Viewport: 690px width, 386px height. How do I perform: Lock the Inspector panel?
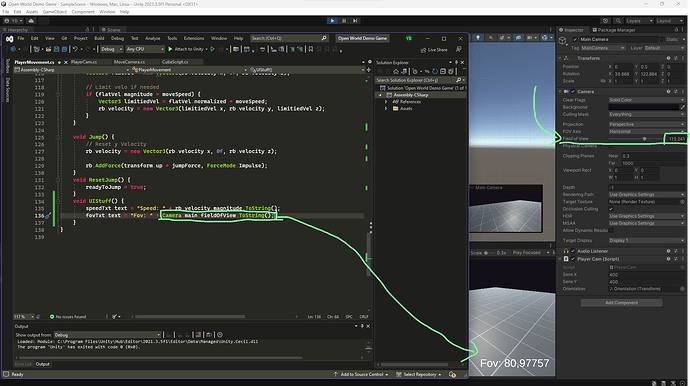click(676, 30)
